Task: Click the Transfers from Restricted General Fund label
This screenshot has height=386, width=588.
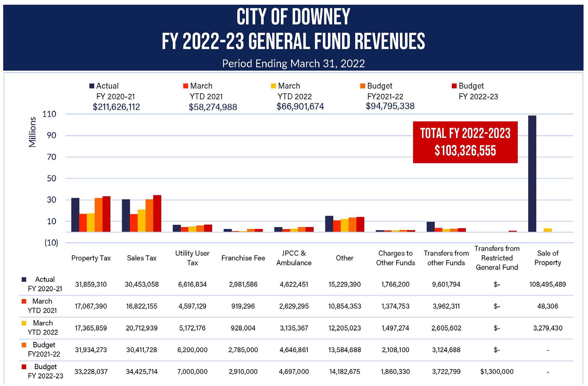Action: 497,258
